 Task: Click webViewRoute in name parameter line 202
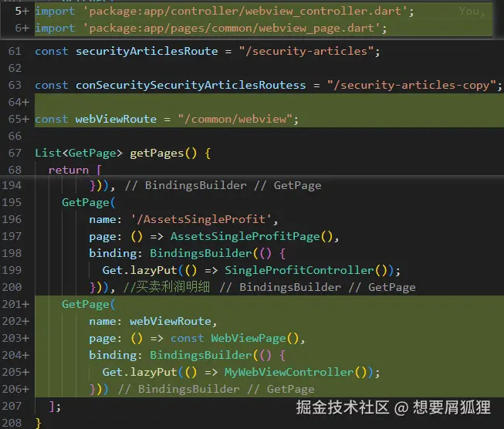(171, 321)
